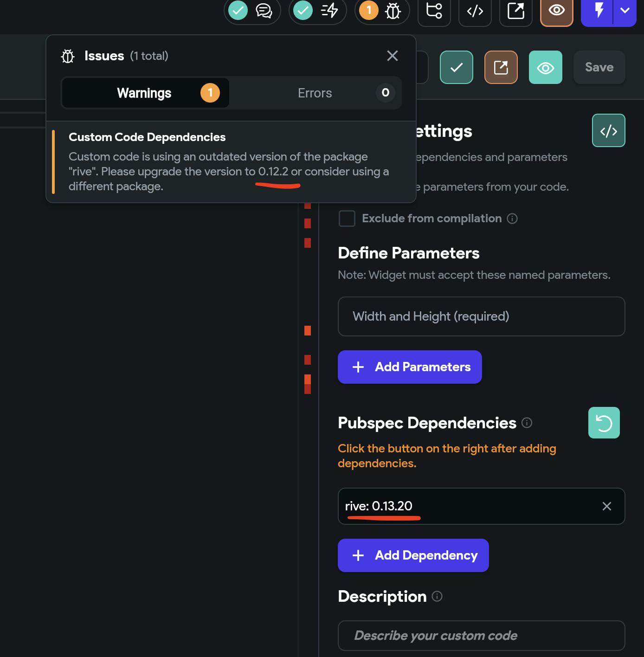Image resolution: width=644 pixels, height=657 pixels.
Task: Click the Add Dependency button
Action: 413,555
